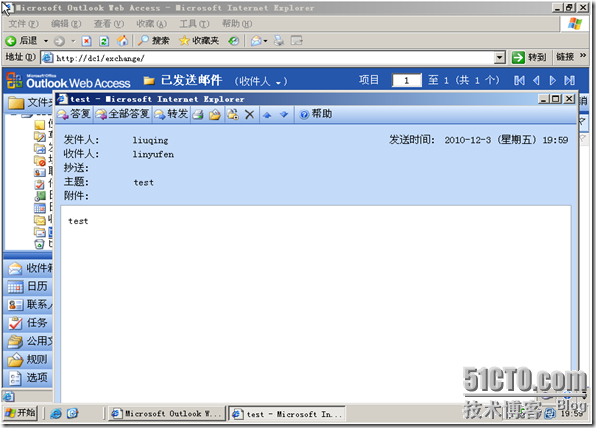This screenshot has height=428, width=596.
Task: Open the Forward button history dropdown arrow
Action: [x=73, y=41]
